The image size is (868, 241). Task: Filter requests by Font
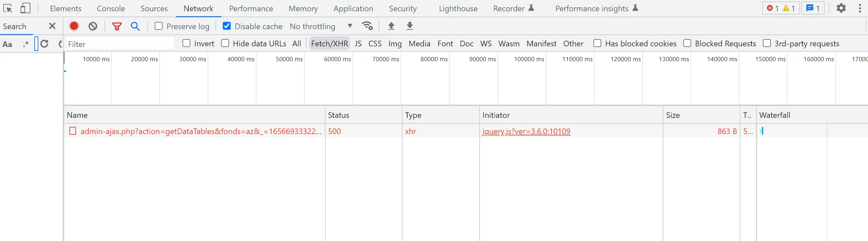tap(445, 44)
